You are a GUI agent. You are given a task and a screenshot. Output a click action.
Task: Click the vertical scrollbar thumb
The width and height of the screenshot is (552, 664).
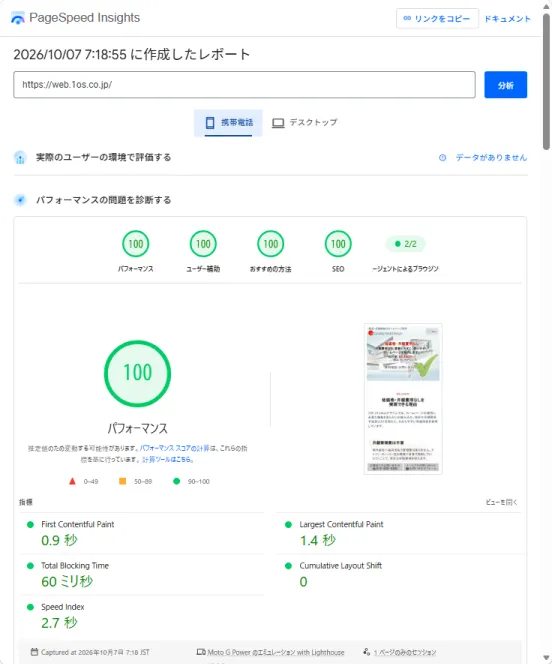(546, 81)
